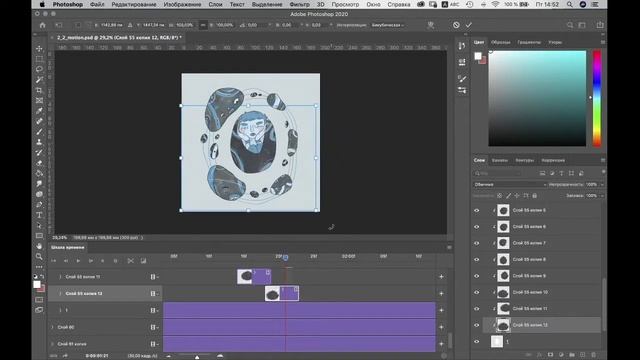Select the Pen tool
Viewport: 640px width, 360px height.
click(39, 204)
